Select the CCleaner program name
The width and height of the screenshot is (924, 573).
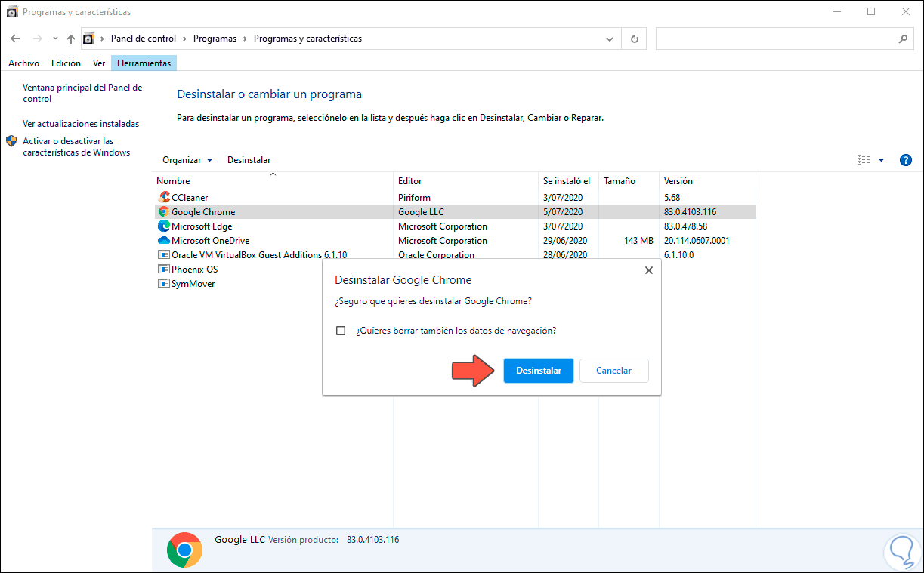pyautogui.click(x=190, y=198)
